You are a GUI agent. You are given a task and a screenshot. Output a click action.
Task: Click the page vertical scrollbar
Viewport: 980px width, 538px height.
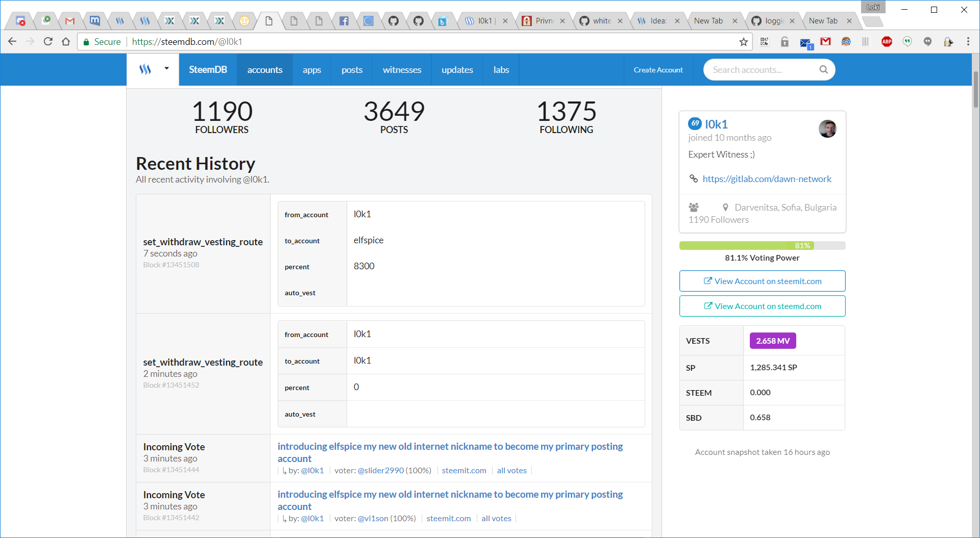975,90
